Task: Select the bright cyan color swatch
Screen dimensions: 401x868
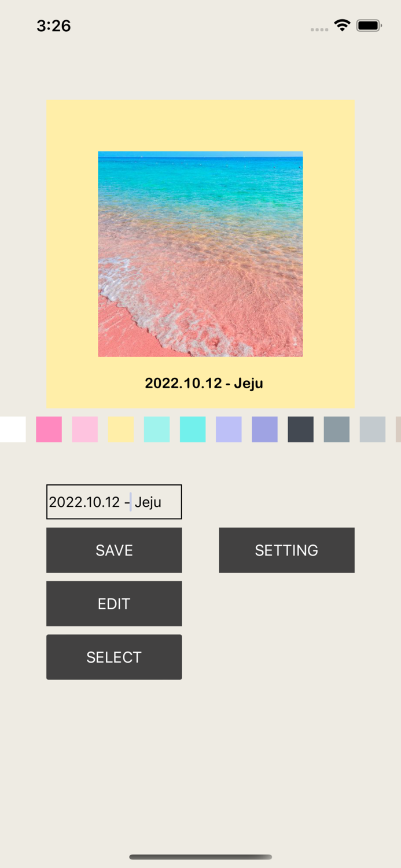Action: tap(193, 429)
